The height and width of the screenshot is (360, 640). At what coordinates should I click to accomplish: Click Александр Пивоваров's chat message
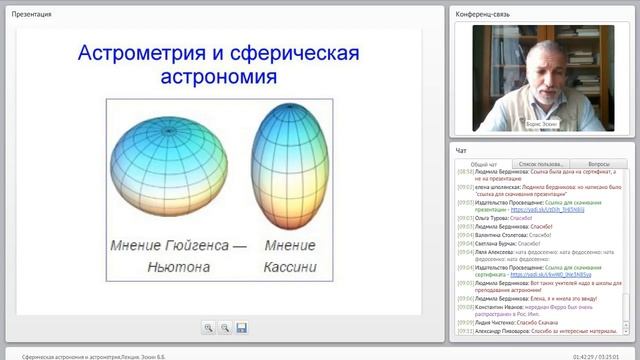click(x=537, y=331)
